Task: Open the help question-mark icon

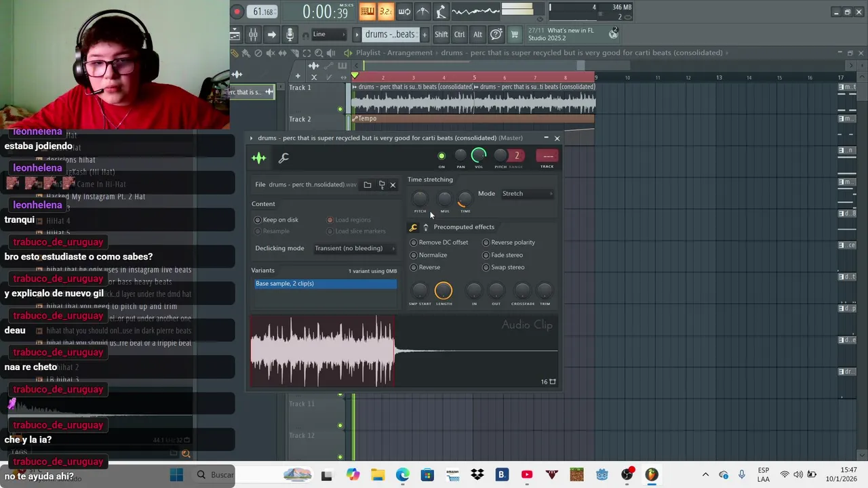Action: [x=496, y=35]
